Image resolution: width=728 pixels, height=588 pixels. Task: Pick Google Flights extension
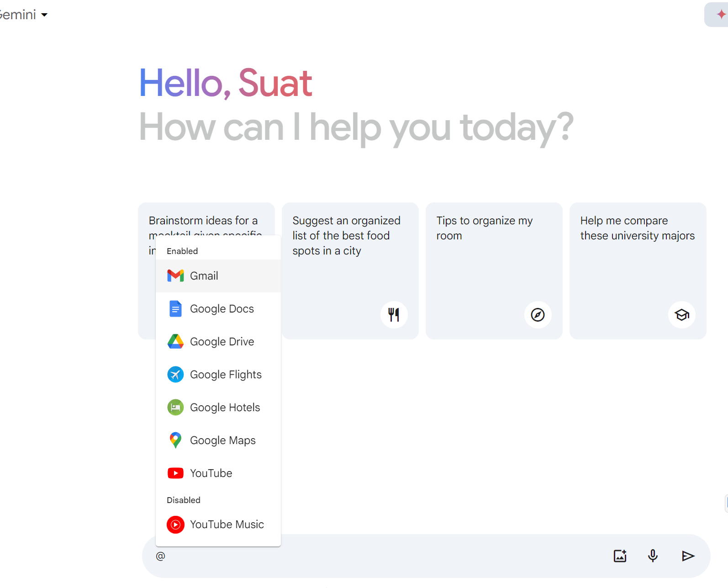218,375
